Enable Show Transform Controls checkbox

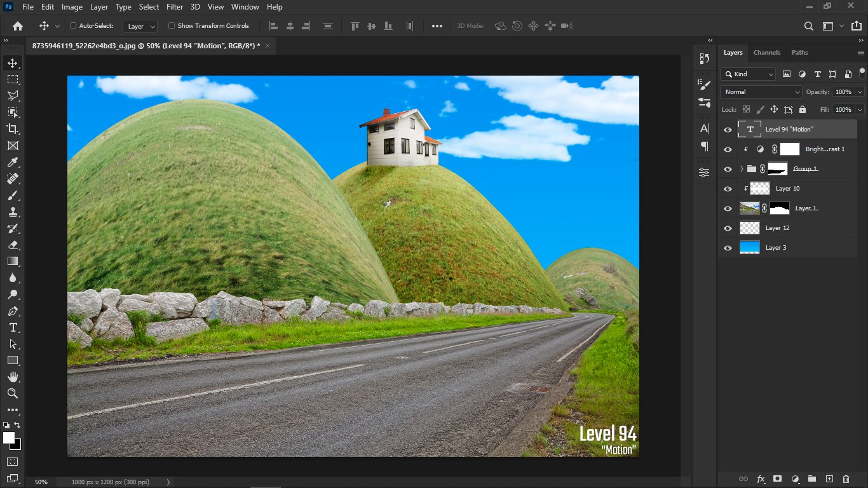pyautogui.click(x=172, y=26)
